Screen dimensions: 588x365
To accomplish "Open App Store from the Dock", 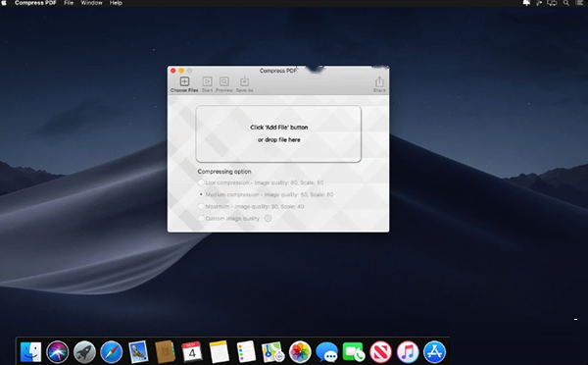I will 434,352.
